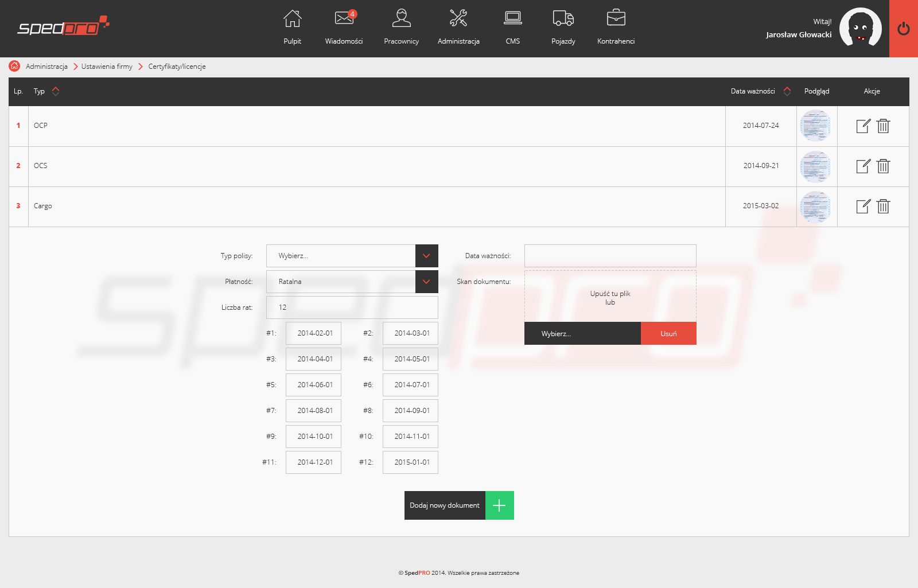Edit the OCP certificate row

863,126
